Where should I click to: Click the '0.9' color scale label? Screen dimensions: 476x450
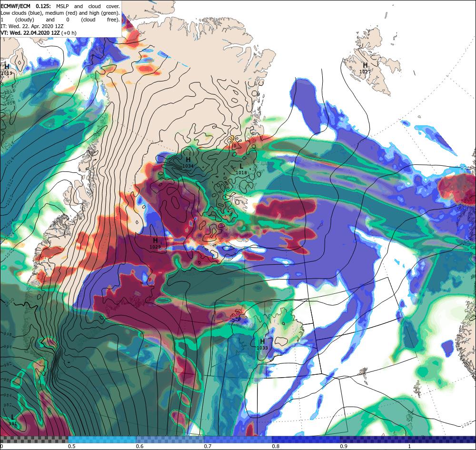pos(344,446)
